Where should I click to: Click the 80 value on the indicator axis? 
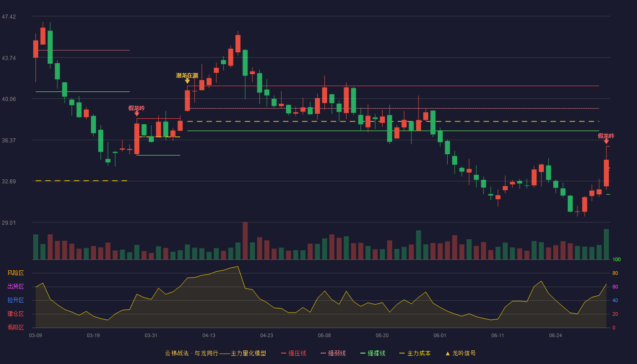615,273
